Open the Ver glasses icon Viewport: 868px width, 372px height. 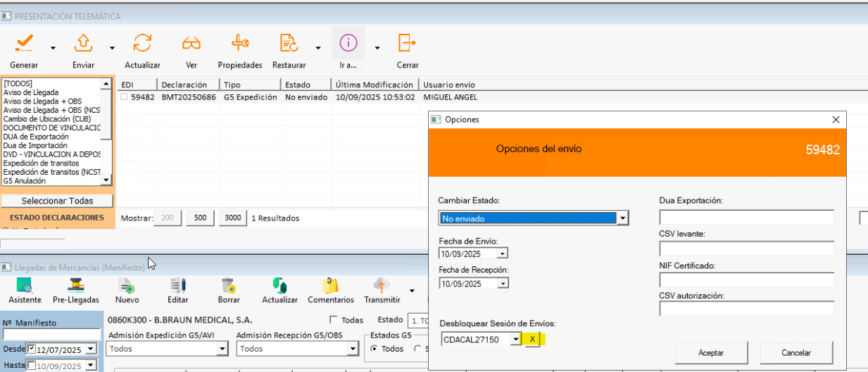[191, 44]
